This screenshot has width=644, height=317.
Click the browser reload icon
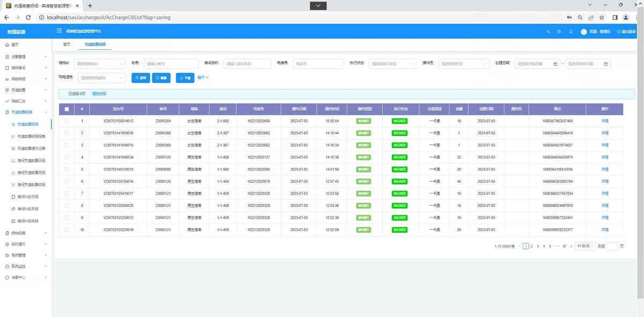pos(28,17)
